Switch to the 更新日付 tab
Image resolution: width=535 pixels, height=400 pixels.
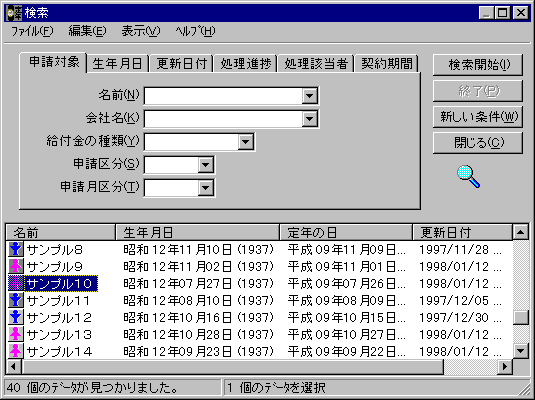pyautogui.click(x=182, y=64)
